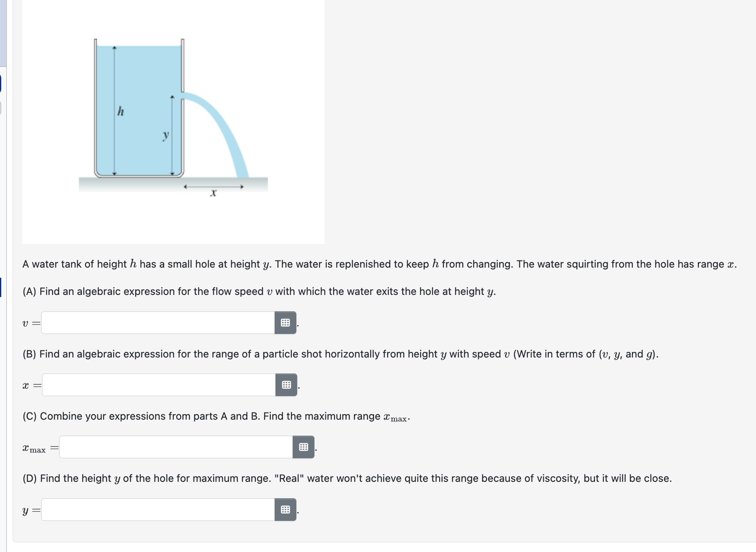Open equation editor for flow speed v
The width and height of the screenshot is (756, 552).
pyautogui.click(x=285, y=322)
